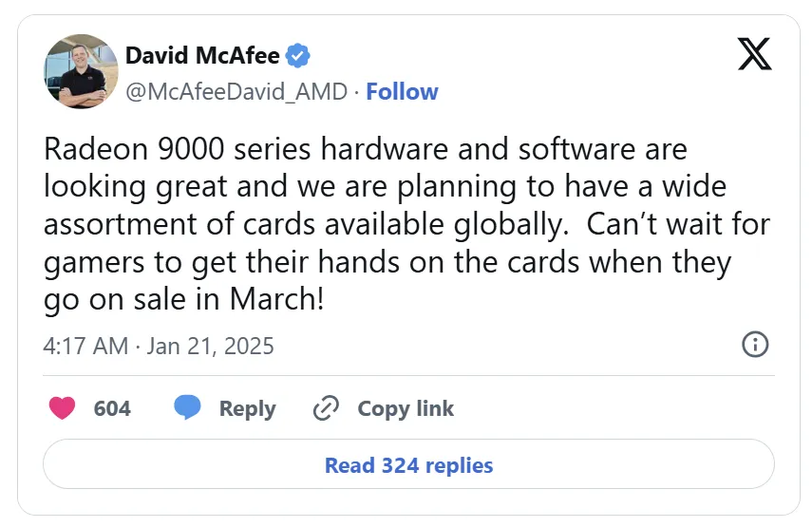Open the Read 324 replies button
Screen dimensions: 812x527
coord(408,464)
